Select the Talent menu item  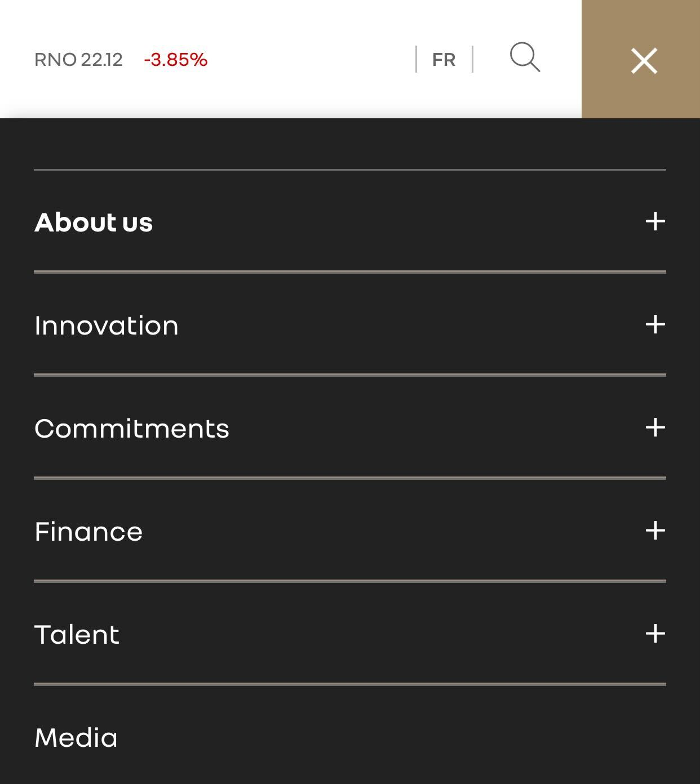(x=77, y=635)
